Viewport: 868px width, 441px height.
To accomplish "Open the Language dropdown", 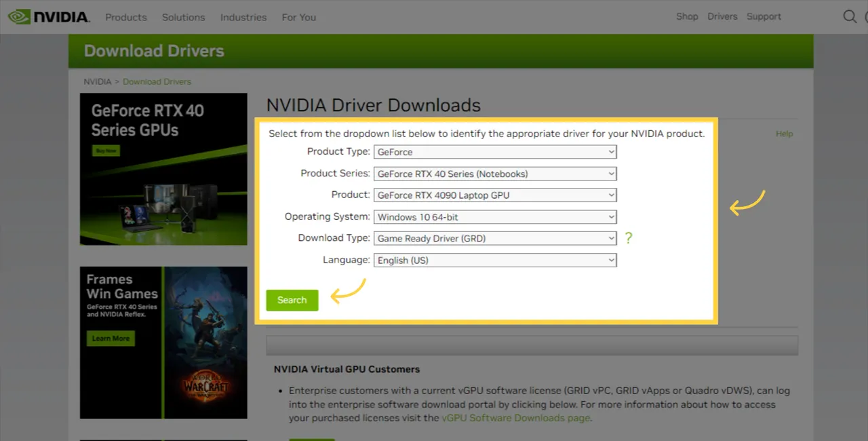I will coord(495,260).
